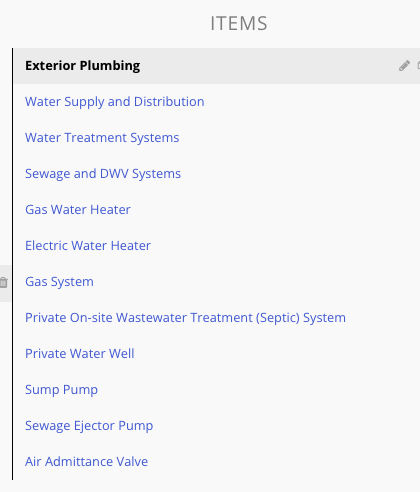Viewport: 420px width, 492px height.
Task: Select the Gas System item
Action: click(x=59, y=282)
